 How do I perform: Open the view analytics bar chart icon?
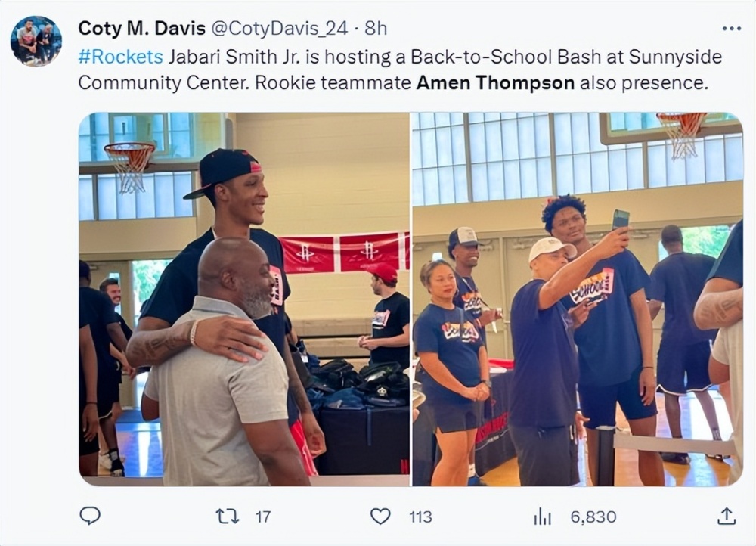pos(542,517)
